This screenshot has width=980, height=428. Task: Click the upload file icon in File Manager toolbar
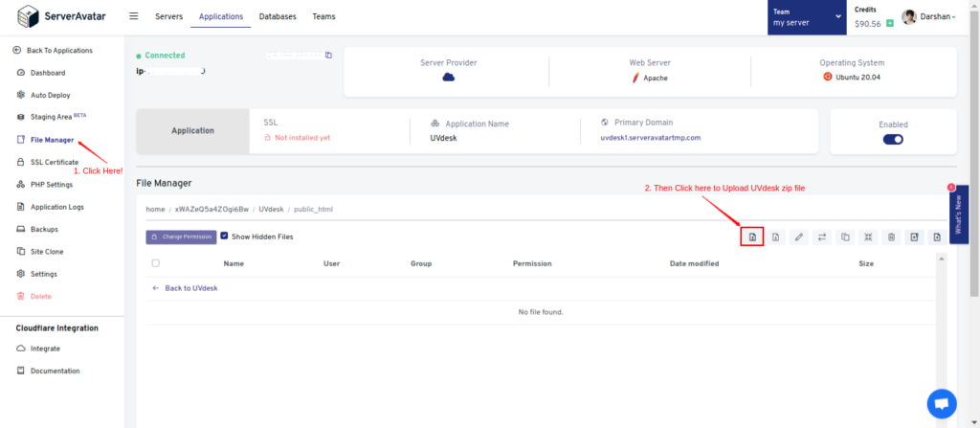[x=752, y=237]
